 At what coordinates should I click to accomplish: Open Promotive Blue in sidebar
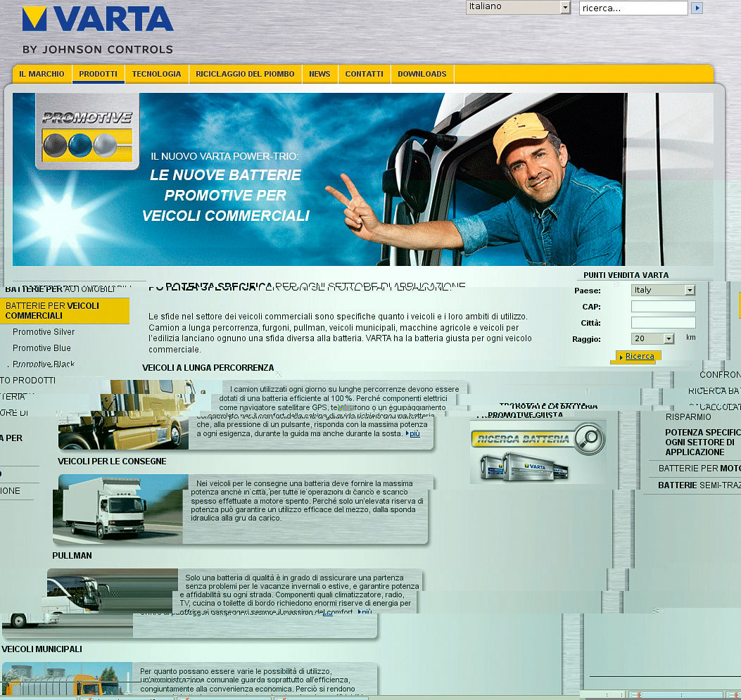coord(42,348)
